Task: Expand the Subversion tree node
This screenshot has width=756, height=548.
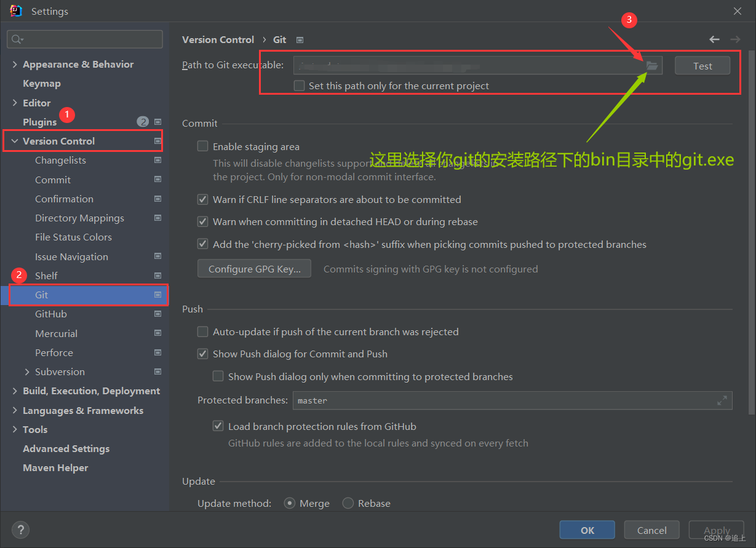Action: pos(27,371)
